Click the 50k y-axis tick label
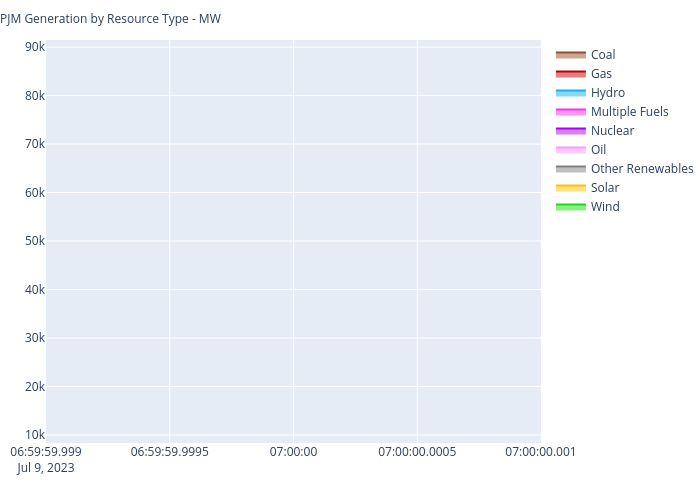Image resolution: width=700 pixels, height=500 pixels. click(x=34, y=241)
